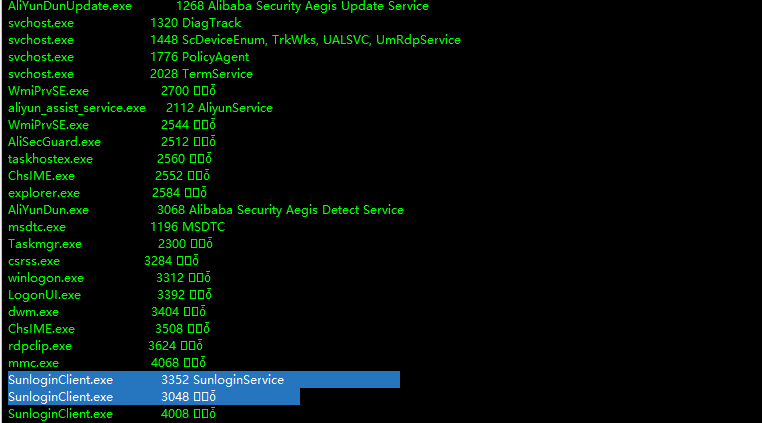The image size is (762, 423).
Task: Click ChsIME.exe with PID 2552
Action: pyautogui.click(x=109, y=176)
